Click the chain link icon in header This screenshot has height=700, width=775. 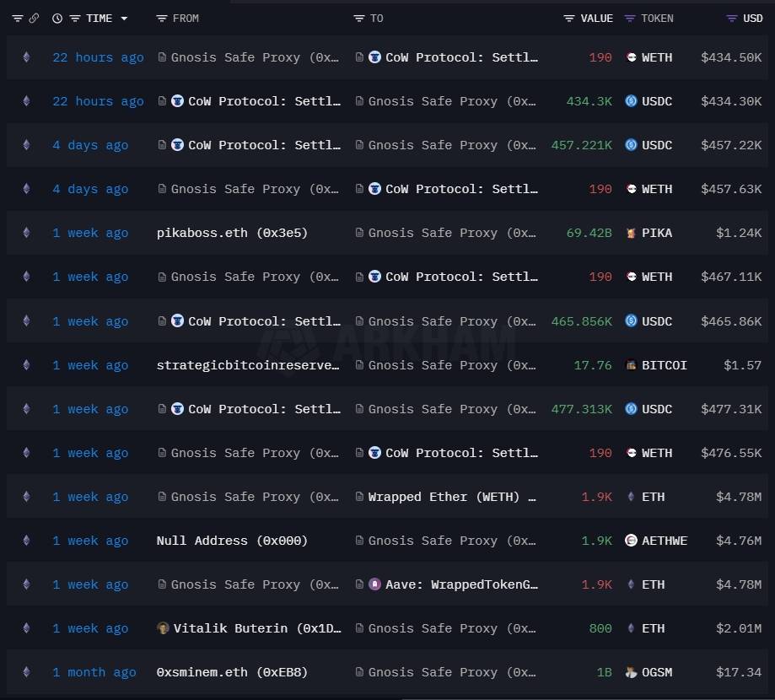click(x=34, y=19)
